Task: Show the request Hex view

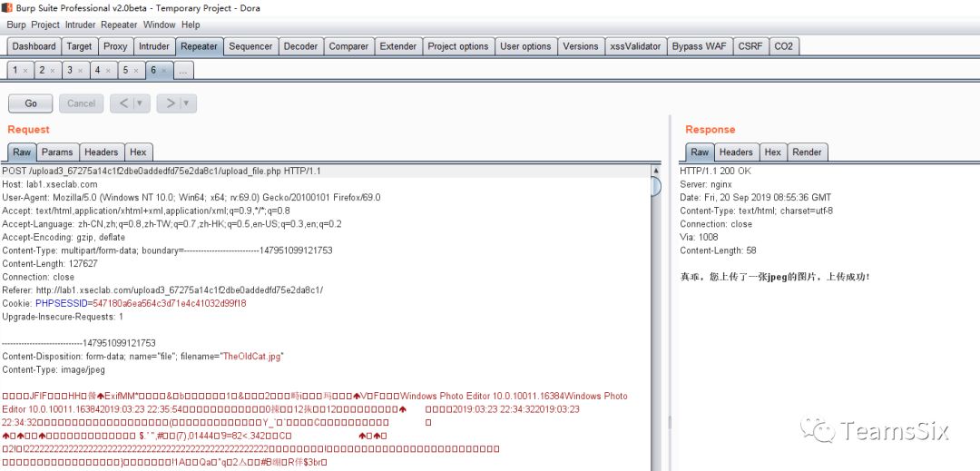Action: tap(138, 152)
